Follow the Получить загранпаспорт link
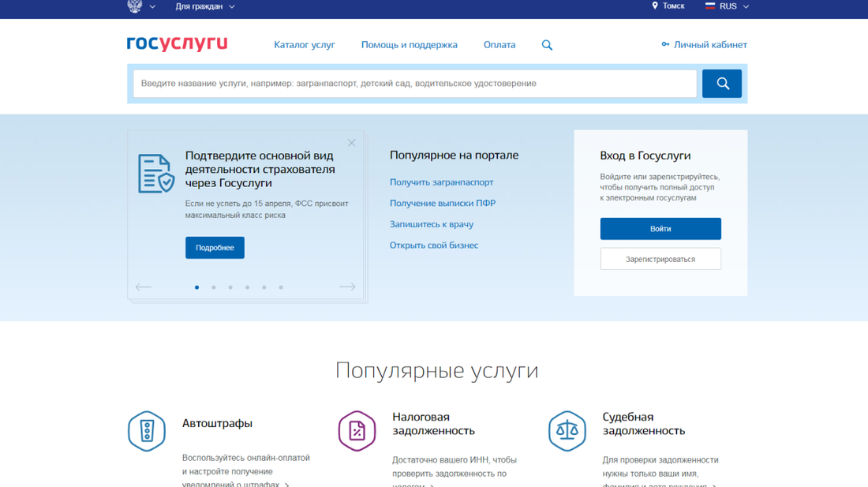Image resolution: width=868 pixels, height=487 pixels. 440,182
